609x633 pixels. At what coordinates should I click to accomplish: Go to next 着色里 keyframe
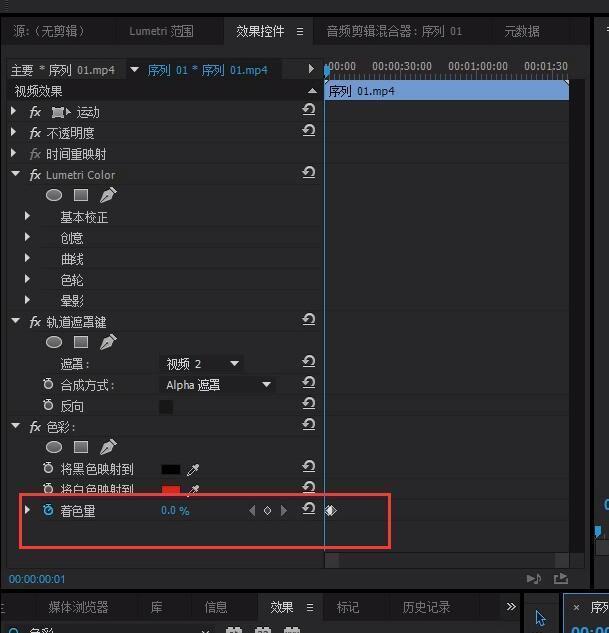[x=284, y=511]
